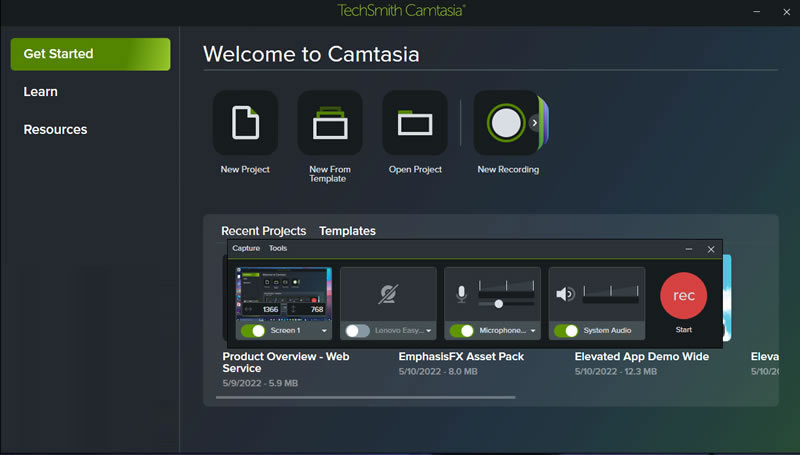800x455 pixels.
Task: Open the Capture menu in recorder
Action: [246, 248]
